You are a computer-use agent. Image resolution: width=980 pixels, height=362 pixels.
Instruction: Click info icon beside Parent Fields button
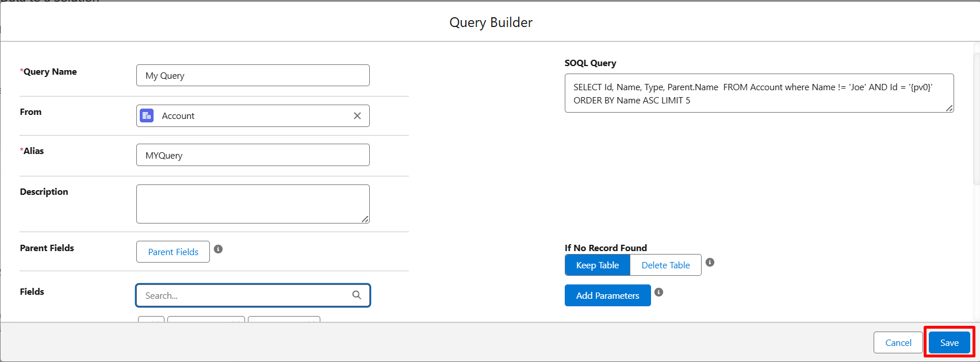click(219, 249)
